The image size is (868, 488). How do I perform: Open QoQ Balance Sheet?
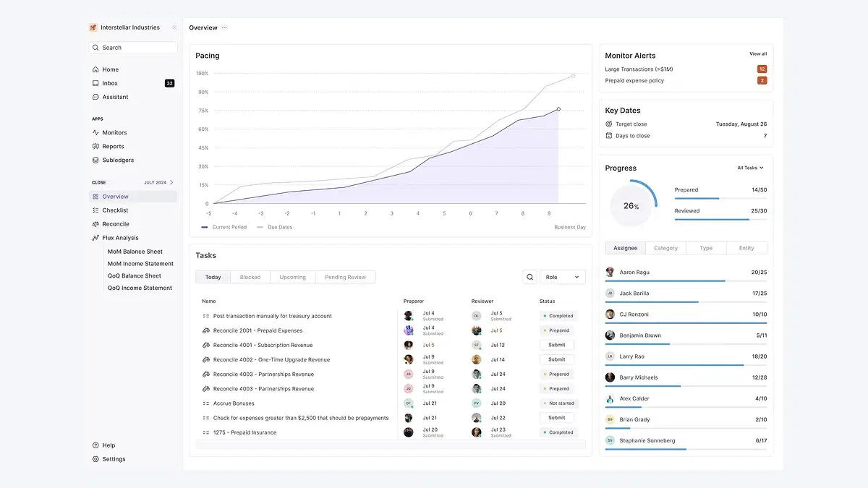135,276
